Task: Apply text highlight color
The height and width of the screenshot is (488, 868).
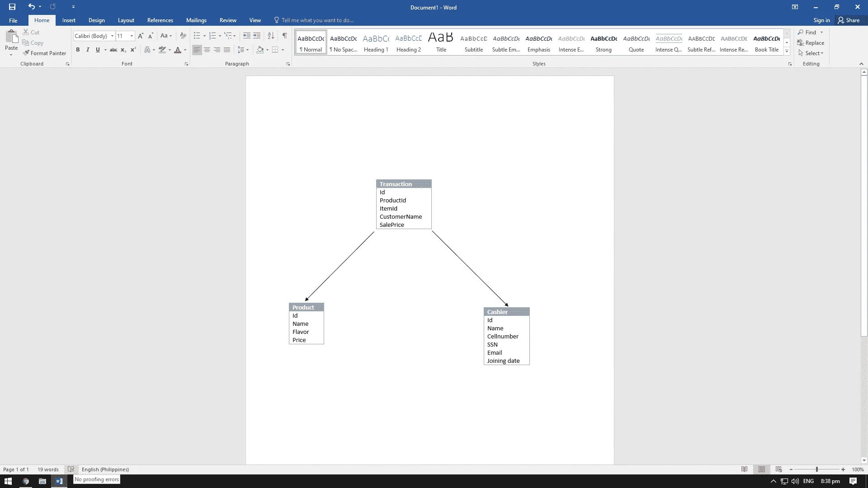Action: (162, 50)
